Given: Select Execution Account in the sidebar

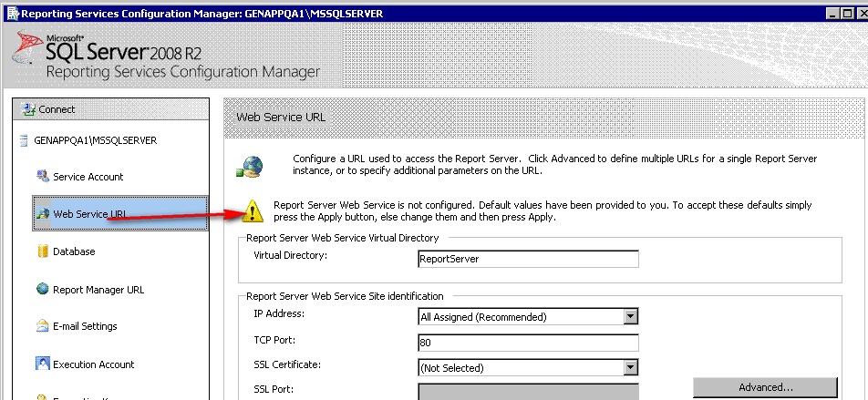Looking at the screenshot, I should coord(94,364).
